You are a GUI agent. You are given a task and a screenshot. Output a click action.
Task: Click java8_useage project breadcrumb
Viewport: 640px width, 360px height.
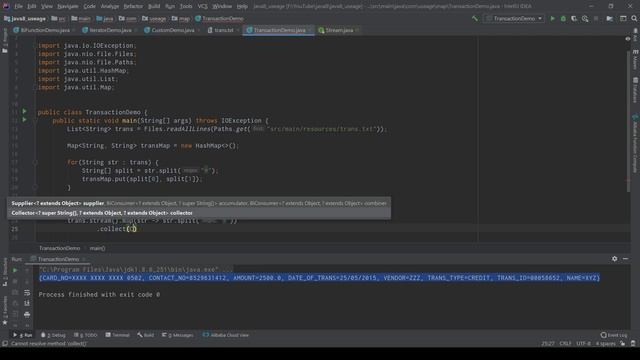pyautogui.click(x=25, y=19)
